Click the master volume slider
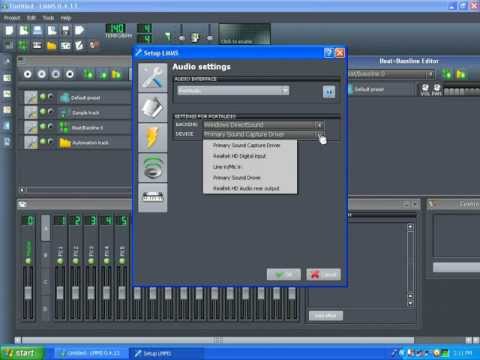This screenshot has height=360, width=480. 182,33
